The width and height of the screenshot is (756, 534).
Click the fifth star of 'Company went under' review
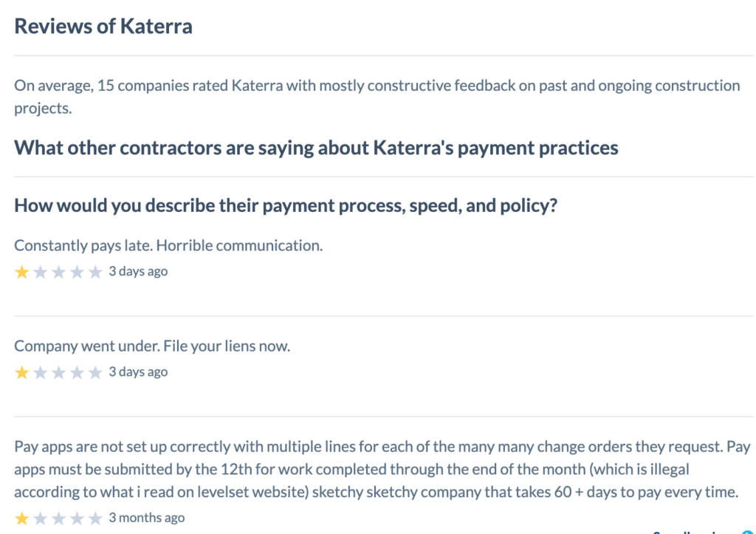pos(95,372)
